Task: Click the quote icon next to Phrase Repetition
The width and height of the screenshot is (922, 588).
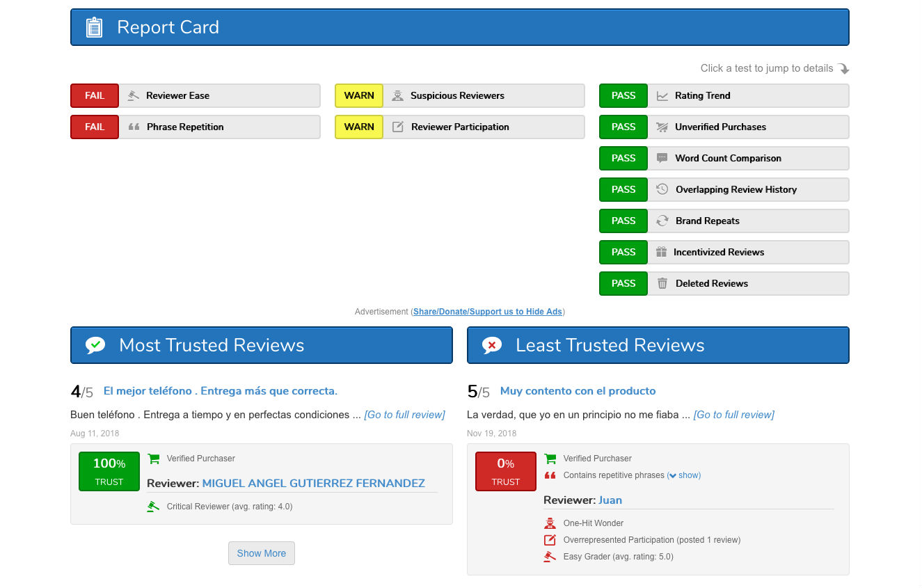Action: point(134,127)
